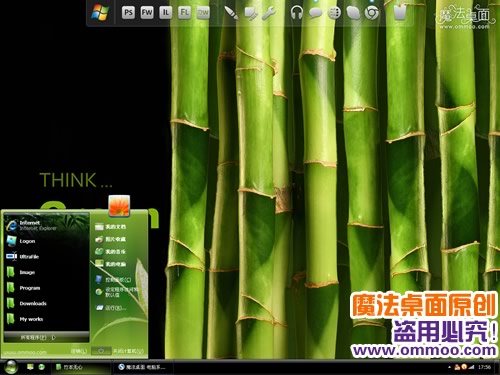Open the chat speech bubble dock icon
The height and width of the screenshot is (375, 500).
point(315,13)
